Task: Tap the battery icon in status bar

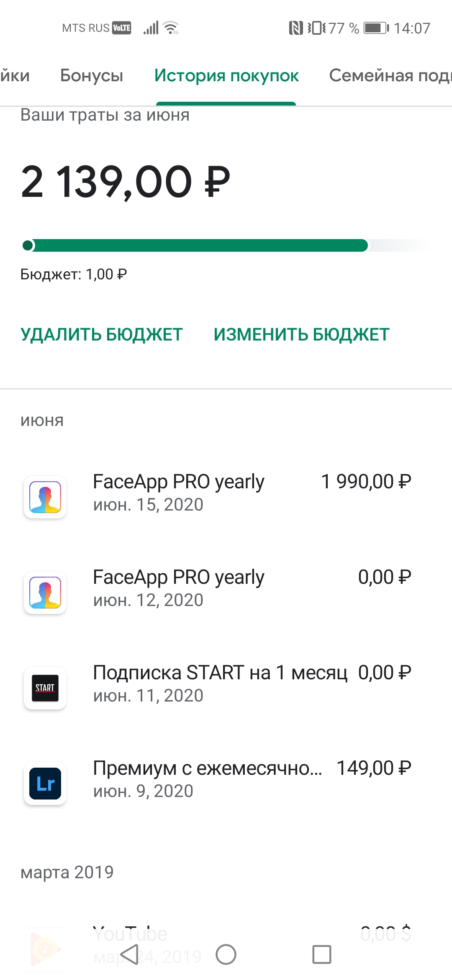Action: coord(376,28)
